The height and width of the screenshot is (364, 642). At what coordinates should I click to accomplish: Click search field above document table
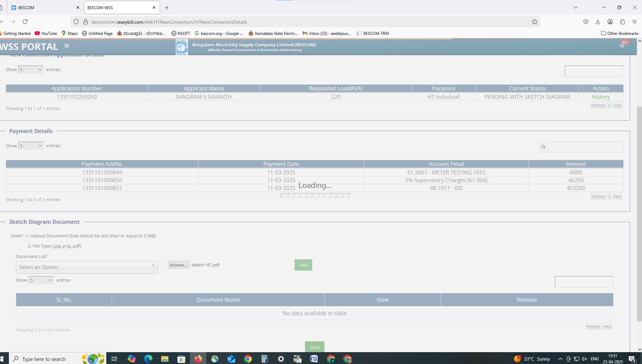584,282
